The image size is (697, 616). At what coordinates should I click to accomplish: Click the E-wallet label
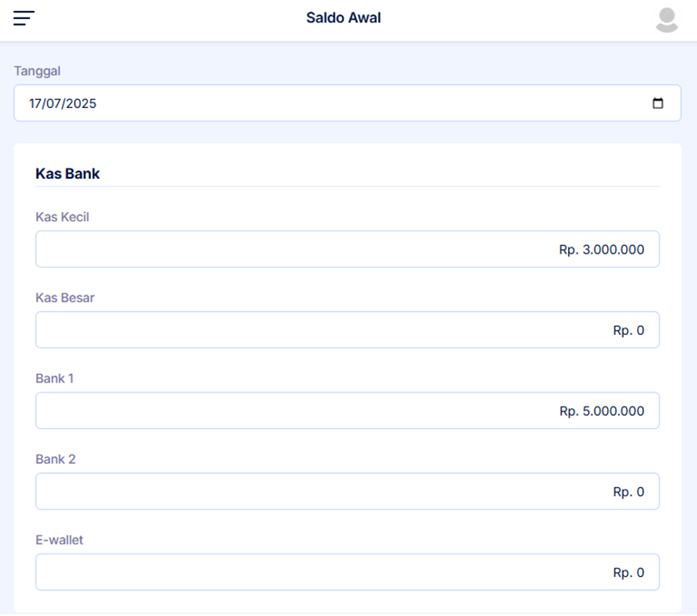point(59,540)
